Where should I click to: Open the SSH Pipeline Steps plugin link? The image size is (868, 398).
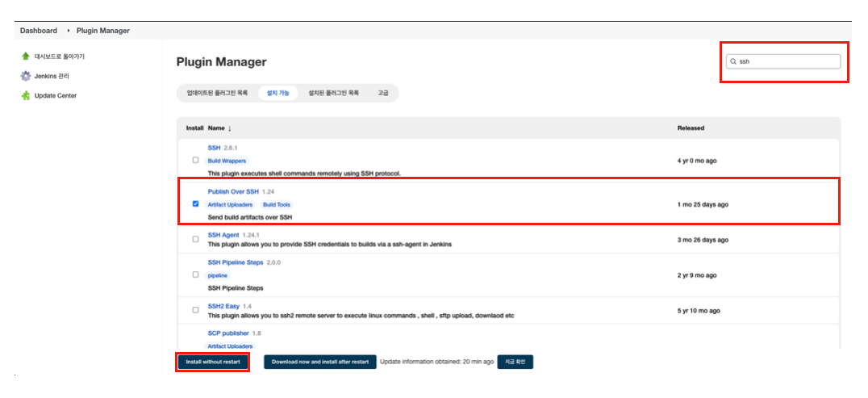point(236,262)
